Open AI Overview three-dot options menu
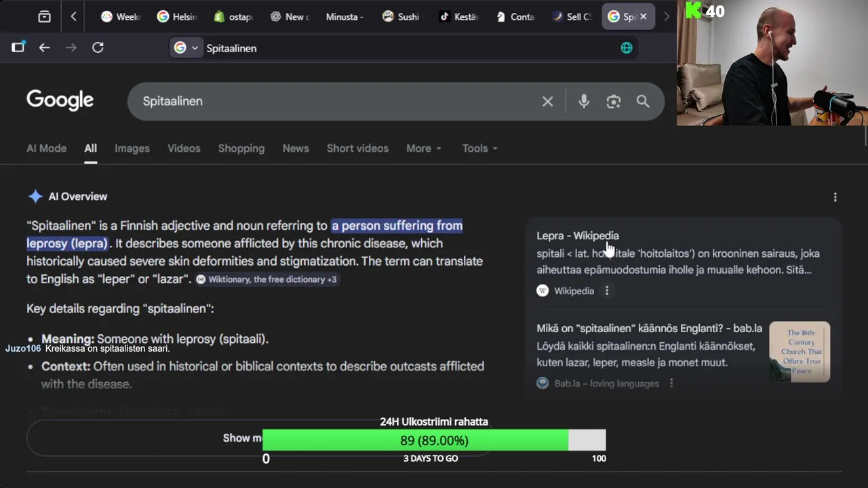The height and width of the screenshot is (488, 868). click(x=835, y=197)
